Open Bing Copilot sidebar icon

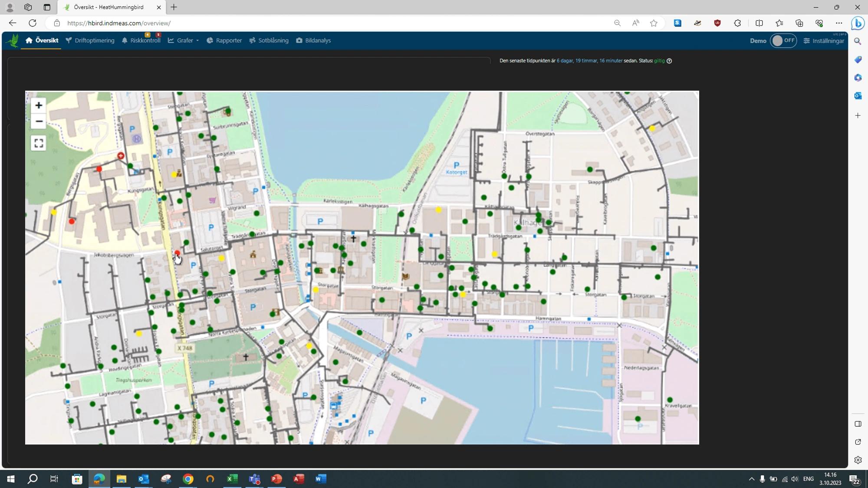click(857, 23)
